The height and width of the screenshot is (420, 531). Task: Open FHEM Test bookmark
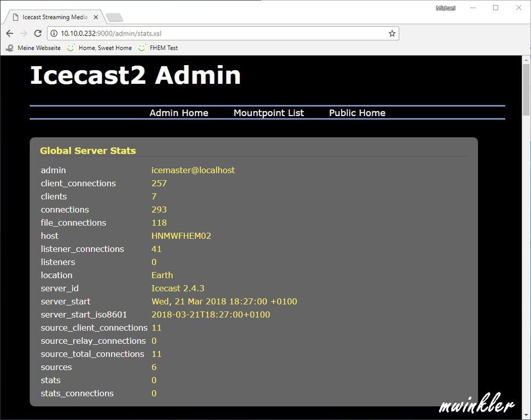(158, 48)
